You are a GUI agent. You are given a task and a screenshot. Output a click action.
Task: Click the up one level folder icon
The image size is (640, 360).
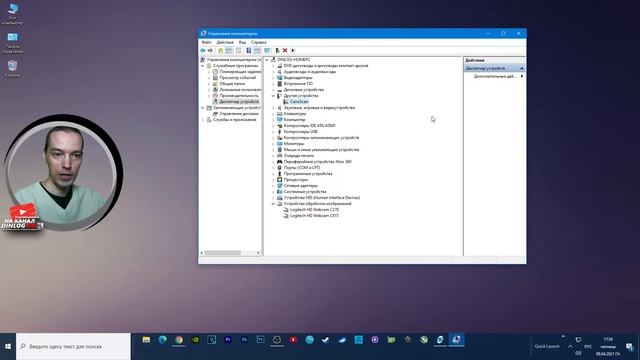[220, 50]
